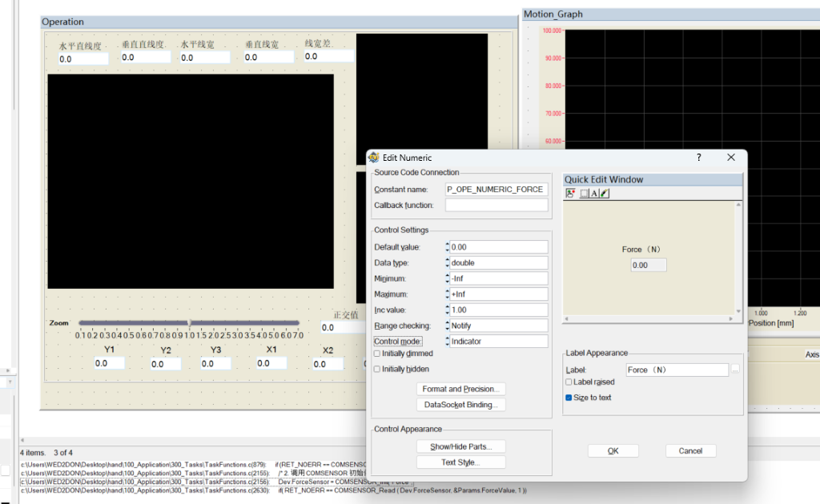Click the Constant name input field
Screen dimensions: 820x504
point(496,189)
